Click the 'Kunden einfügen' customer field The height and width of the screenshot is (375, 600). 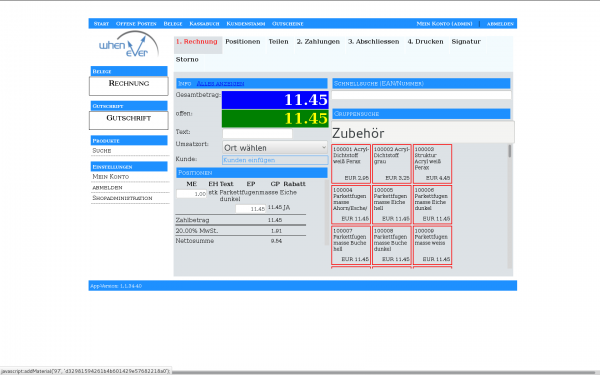point(275,160)
